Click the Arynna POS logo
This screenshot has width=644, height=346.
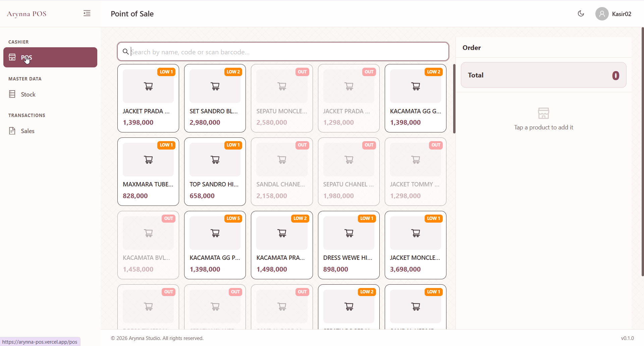pos(26,14)
